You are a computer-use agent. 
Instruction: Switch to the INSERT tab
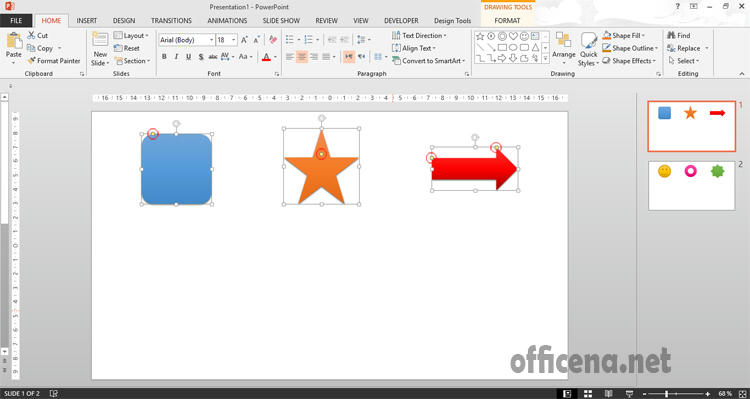pyautogui.click(x=87, y=21)
